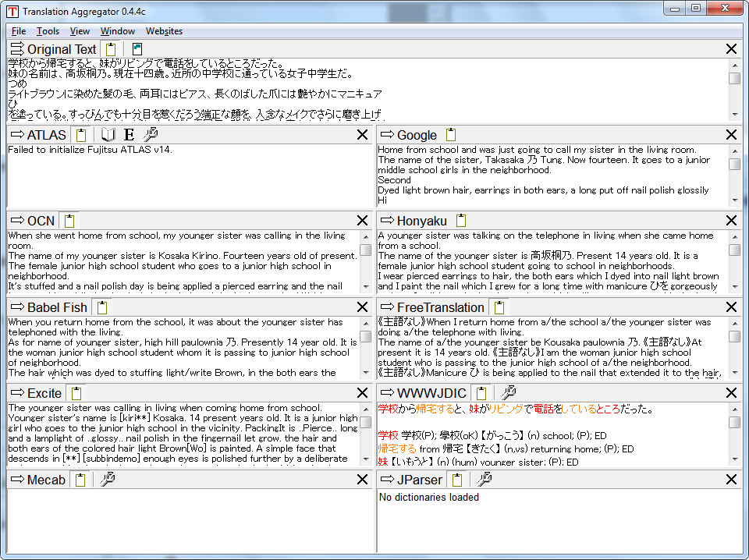Click JParser translate arrow icon
Viewport: 749px width, 560px height.
[x=387, y=480]
